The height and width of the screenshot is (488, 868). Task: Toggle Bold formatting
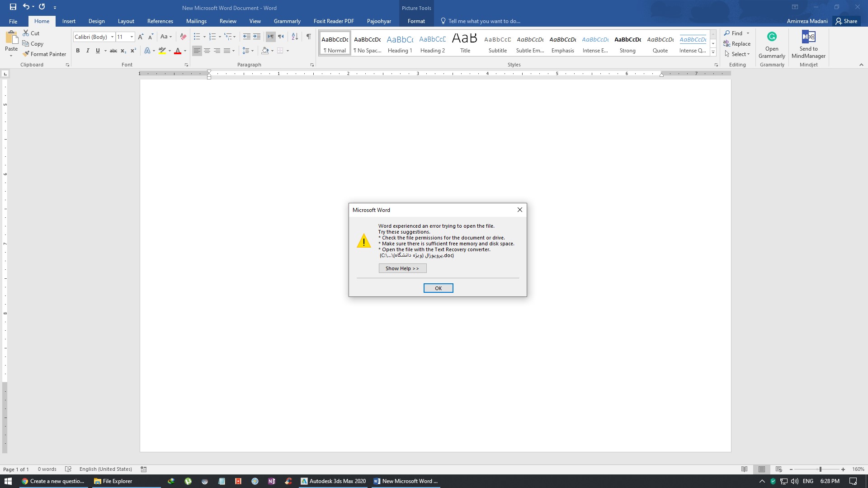click(78, 51)
